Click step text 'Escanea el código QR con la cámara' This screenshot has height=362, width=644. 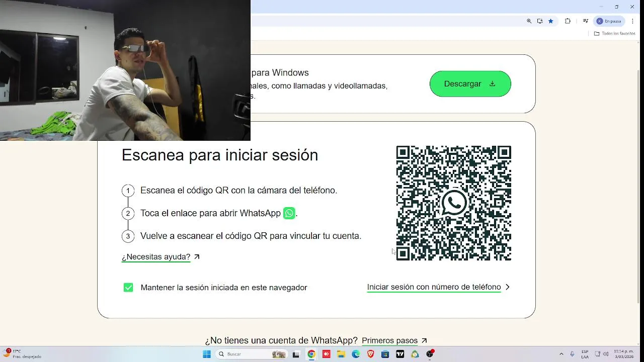(x=238, y=191)
